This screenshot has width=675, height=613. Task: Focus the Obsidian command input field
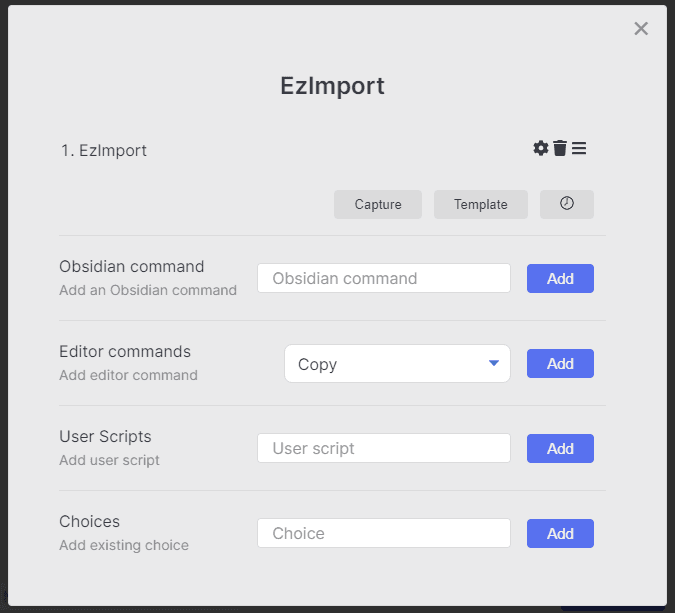tap(384, 279)
